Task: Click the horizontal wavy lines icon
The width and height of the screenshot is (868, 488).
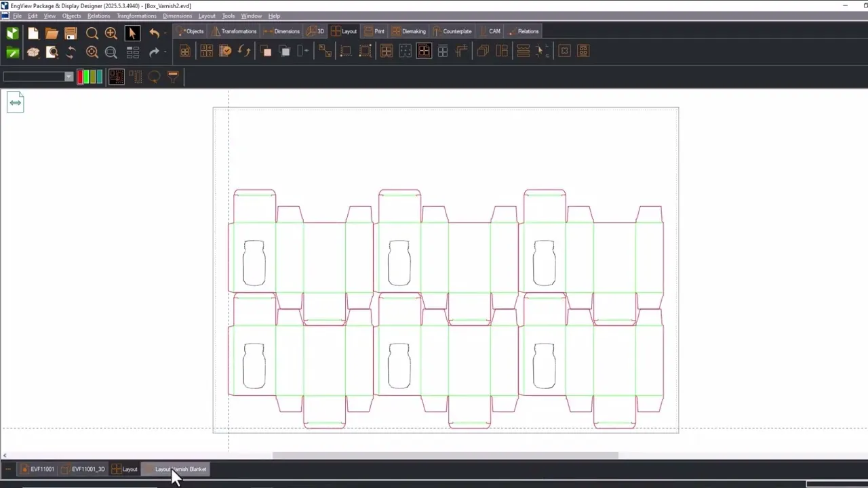Action: point(523,51)
